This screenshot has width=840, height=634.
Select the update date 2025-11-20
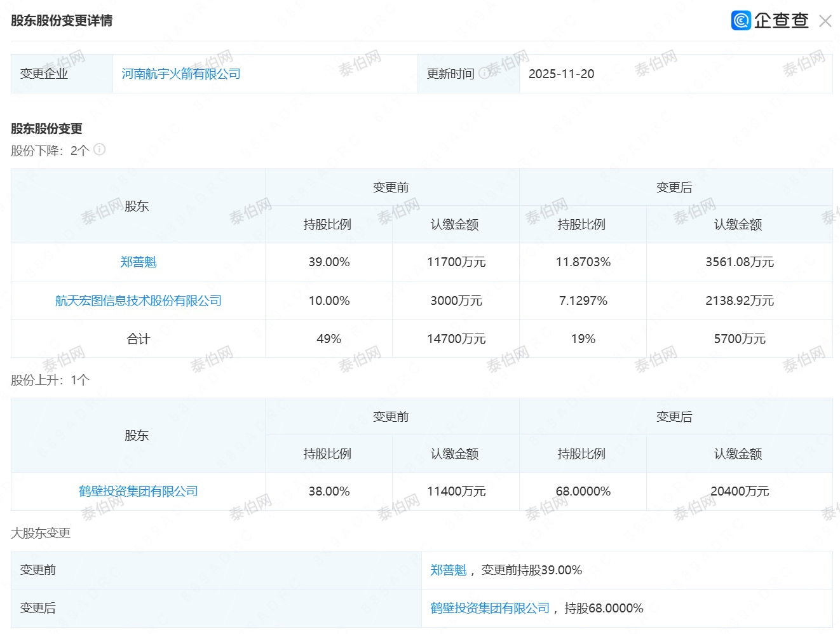pyautogui.click(x=561, y=74)
